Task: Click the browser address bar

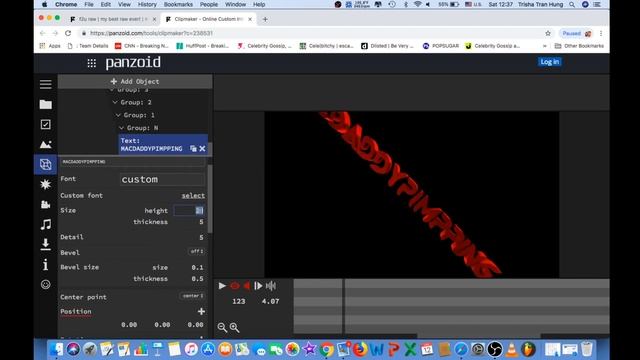Action: 310,33
